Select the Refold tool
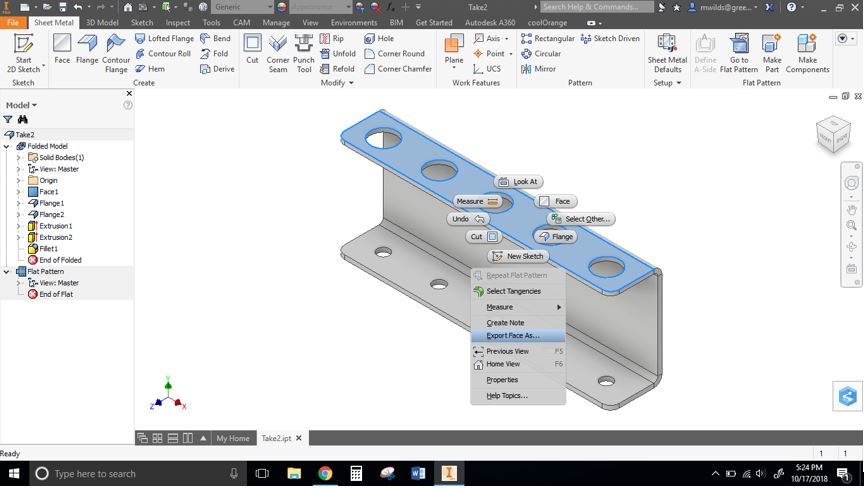This screenshot has width=865, height=488. tap(337, 69)
